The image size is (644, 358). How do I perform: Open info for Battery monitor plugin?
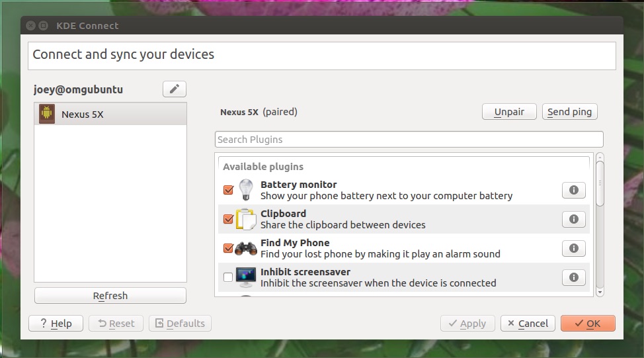click(574, 190)
